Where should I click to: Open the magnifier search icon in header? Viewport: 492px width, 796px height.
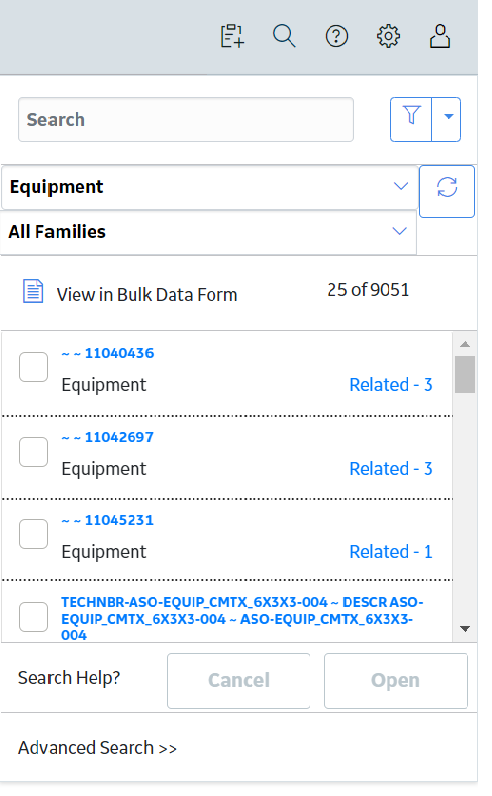pos(284,36)
